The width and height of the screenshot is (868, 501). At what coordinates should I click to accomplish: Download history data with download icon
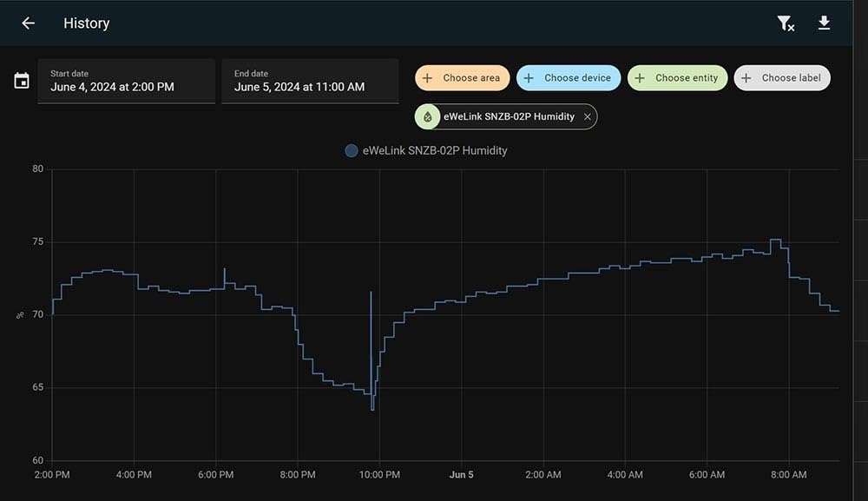(824, 23)
